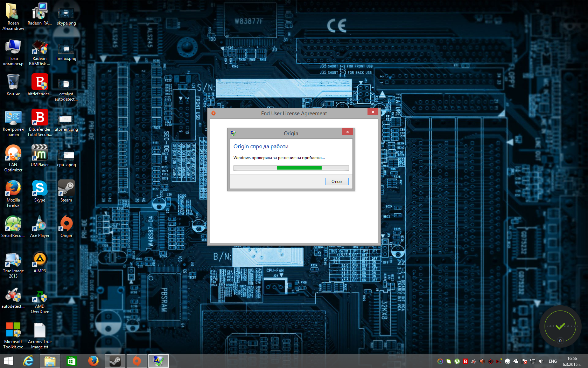Select the Microsoft Toolkit.exe desktop icon

coord(13,335)
